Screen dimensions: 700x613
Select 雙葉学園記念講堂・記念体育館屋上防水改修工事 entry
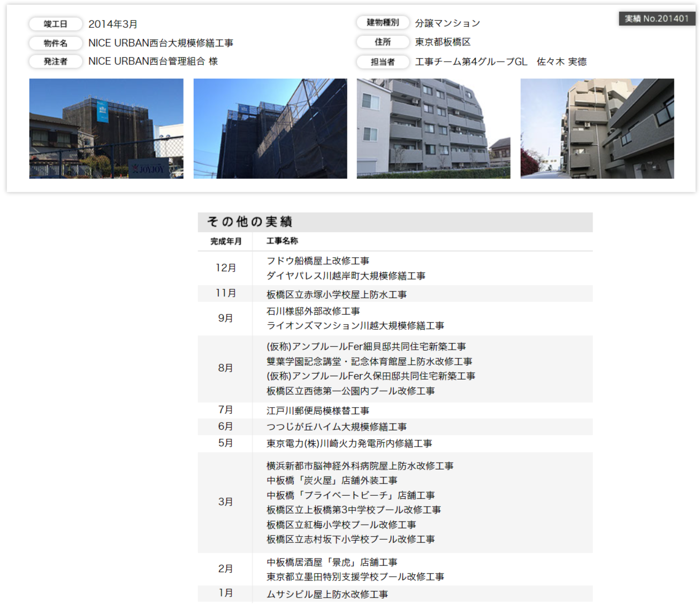point(369,361)
